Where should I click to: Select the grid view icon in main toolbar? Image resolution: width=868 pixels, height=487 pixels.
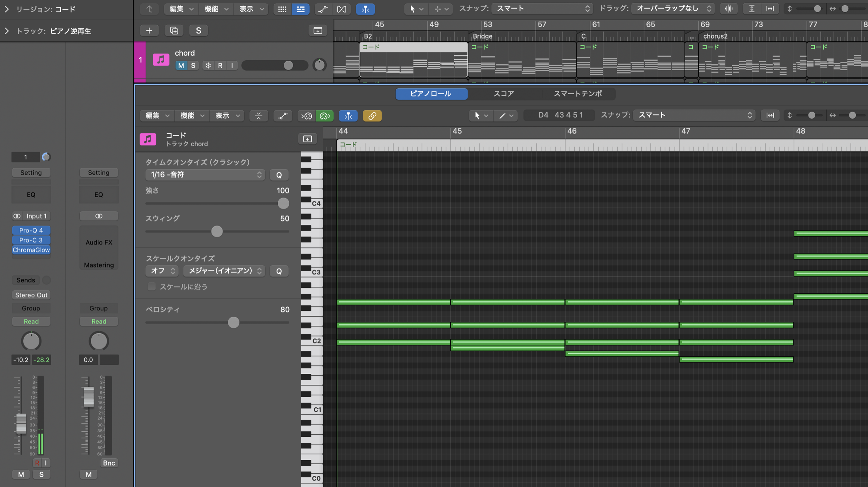[x=282, y=9]
